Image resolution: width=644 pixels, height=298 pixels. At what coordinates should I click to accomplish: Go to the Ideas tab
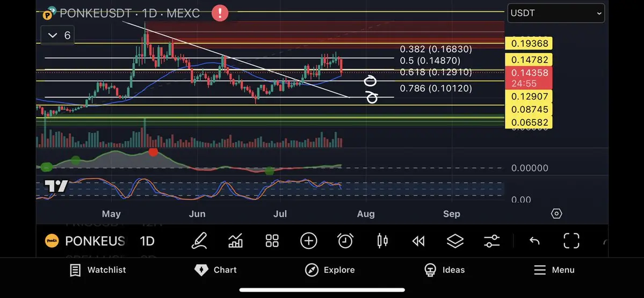[x=444, y=270]
